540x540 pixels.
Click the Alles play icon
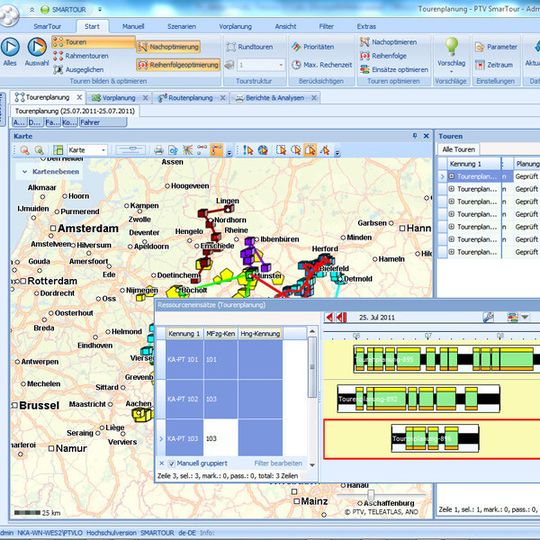10,47
